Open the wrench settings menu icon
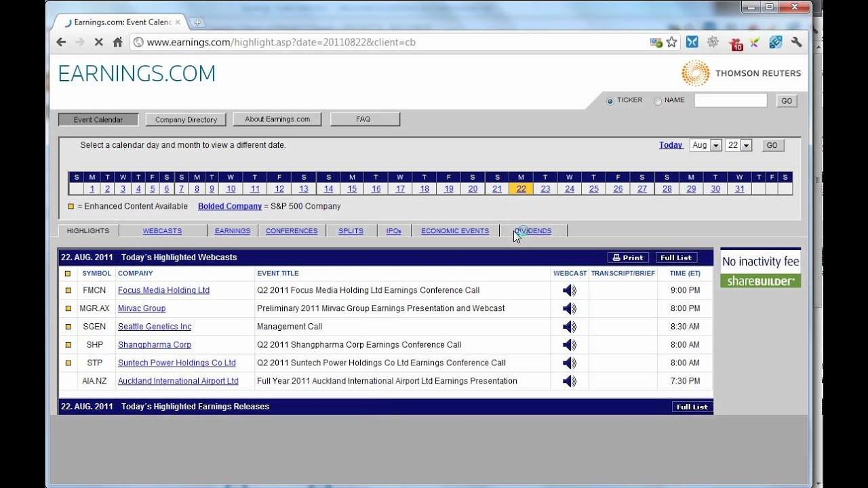 pos(796,42)
